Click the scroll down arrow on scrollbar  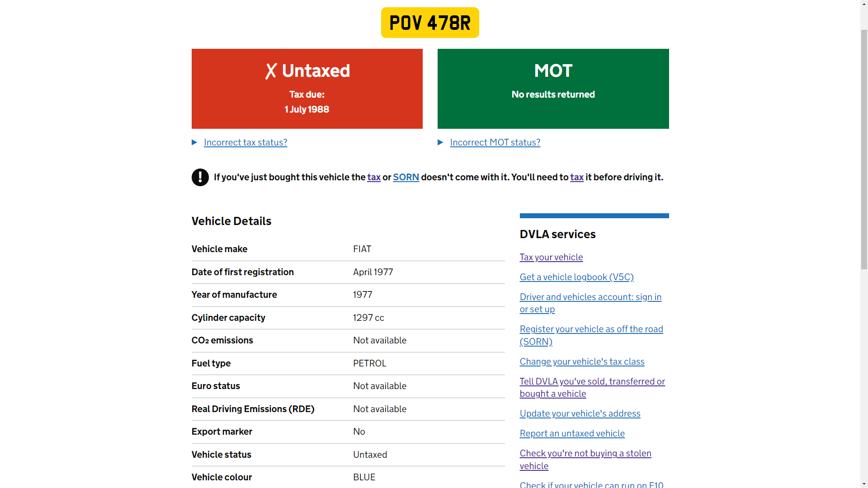coord(864,484)
